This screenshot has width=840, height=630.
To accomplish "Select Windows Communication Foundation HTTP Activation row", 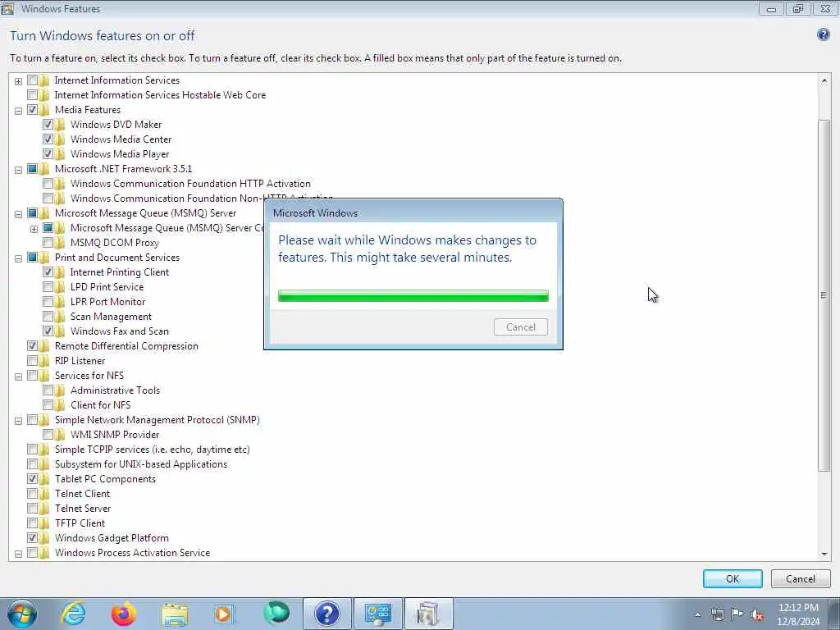I will pos(190,184).
